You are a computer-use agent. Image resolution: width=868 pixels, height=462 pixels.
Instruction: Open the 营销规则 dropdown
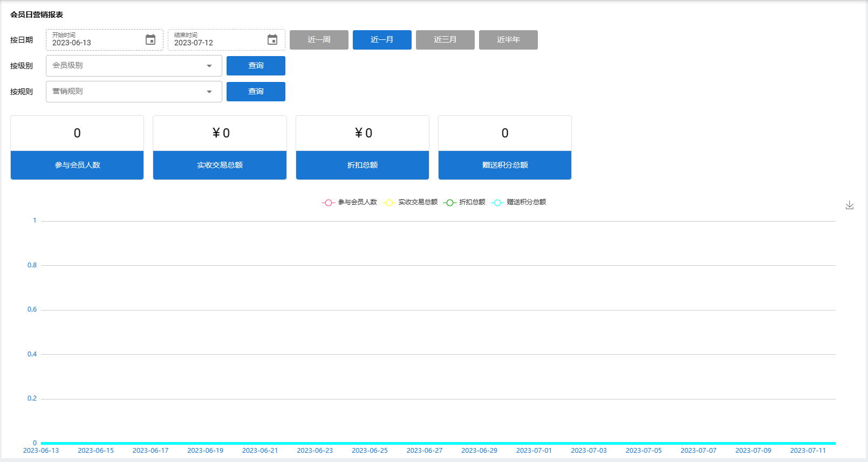pos(134,92)
